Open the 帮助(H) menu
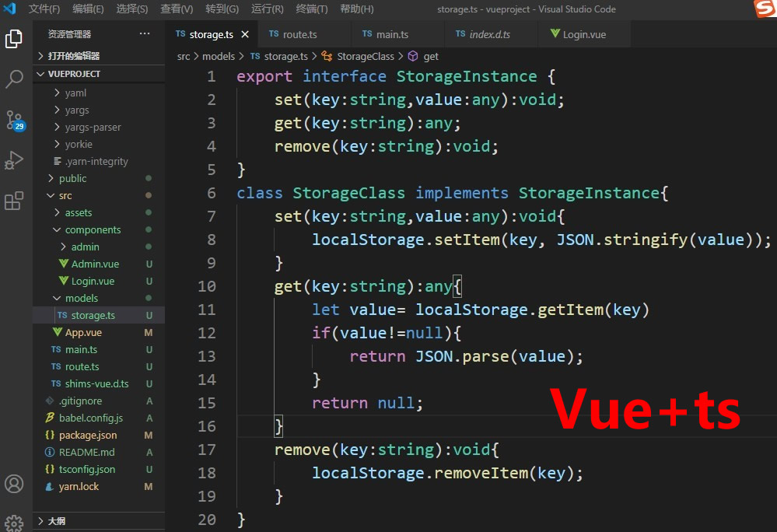 tap(357, 9)
